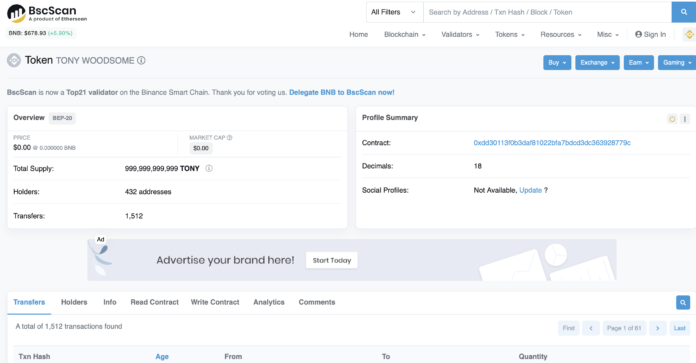
Task: Open the Read Contract tab
Action: (x=154, y=302)
